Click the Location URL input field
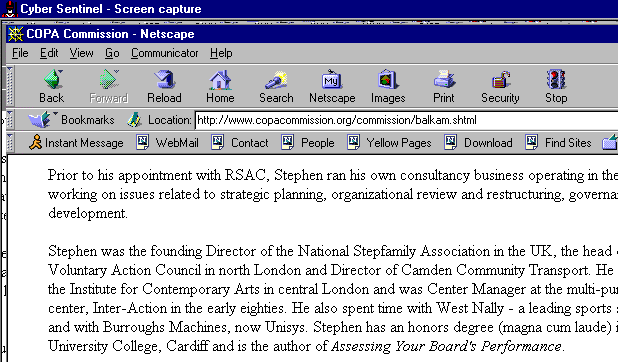This screenshot has height=362, width=618. 406,120
